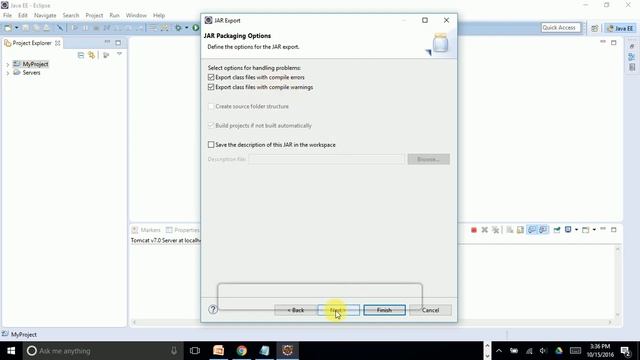The height and width of the screenshot is (360, 640).
Task: Open the File menu
Action: [7, 16]
